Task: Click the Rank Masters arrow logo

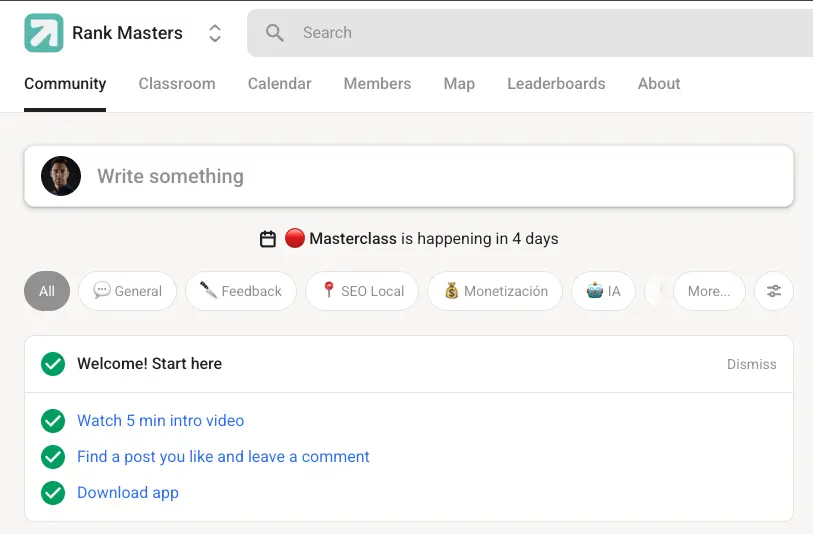Action: pos(44,33)
